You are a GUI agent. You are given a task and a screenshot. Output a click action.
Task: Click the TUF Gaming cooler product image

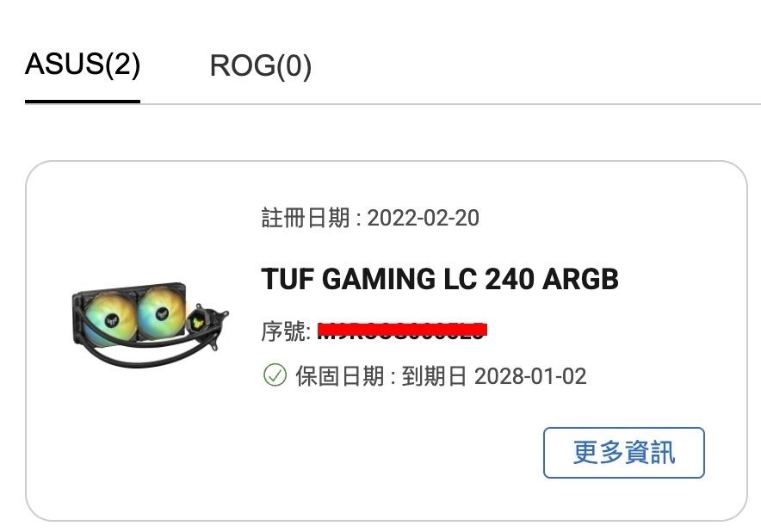(151, 325)
